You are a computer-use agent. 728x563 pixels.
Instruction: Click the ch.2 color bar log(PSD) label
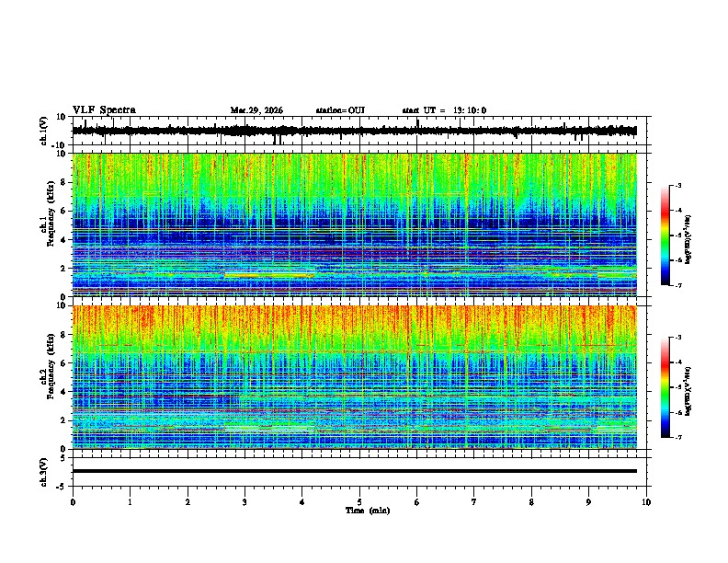click(x=688, y=391)
